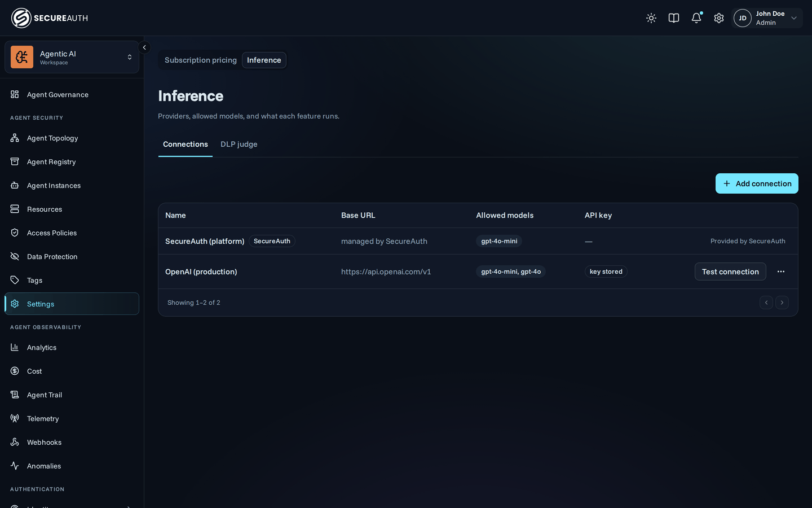This screenshot has width=812, height=508.
Task: Go to previous page of connections
Action: point(766,303)
